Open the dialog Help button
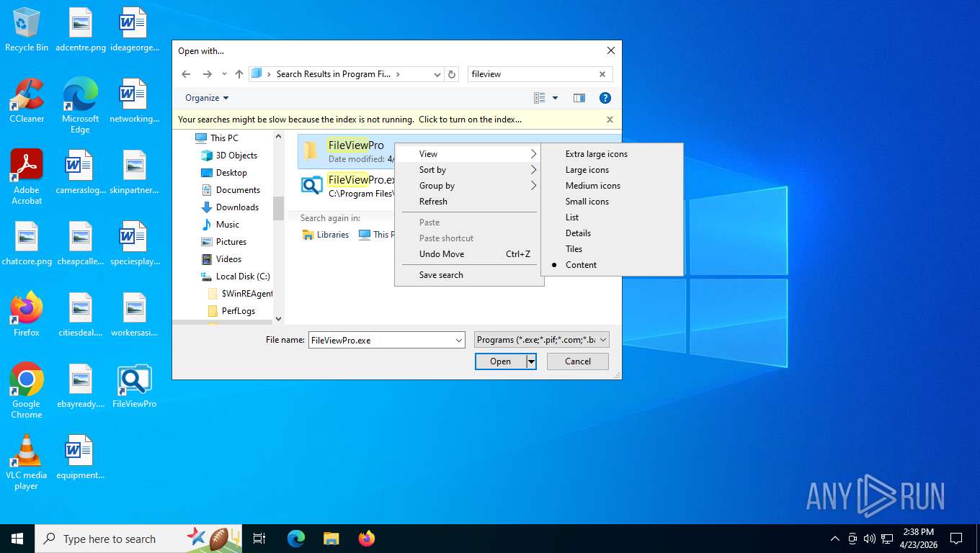980x553 pixels. 605,98
